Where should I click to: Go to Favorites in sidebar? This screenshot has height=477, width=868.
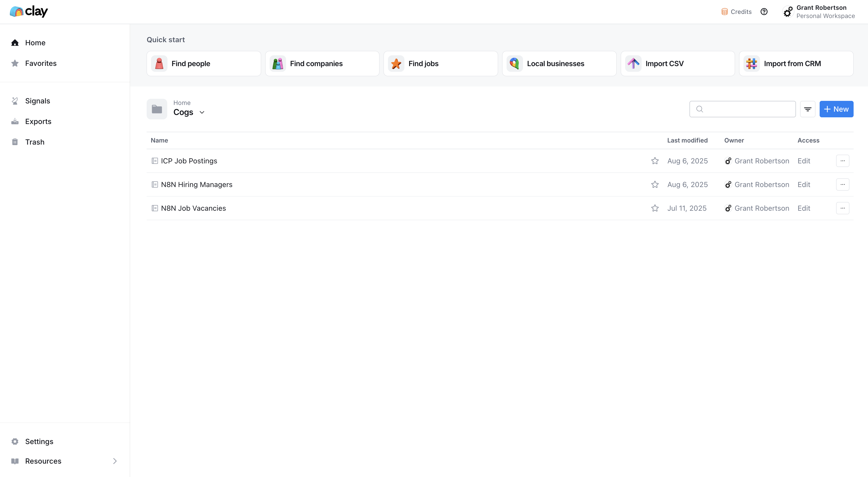point(41,63)
